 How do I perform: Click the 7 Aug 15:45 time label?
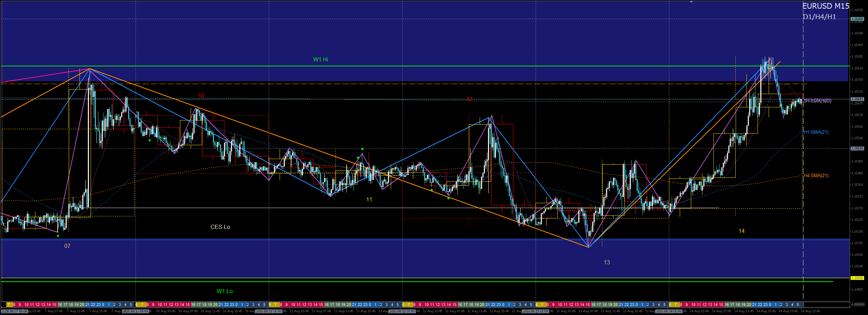[x=98, y=311]
